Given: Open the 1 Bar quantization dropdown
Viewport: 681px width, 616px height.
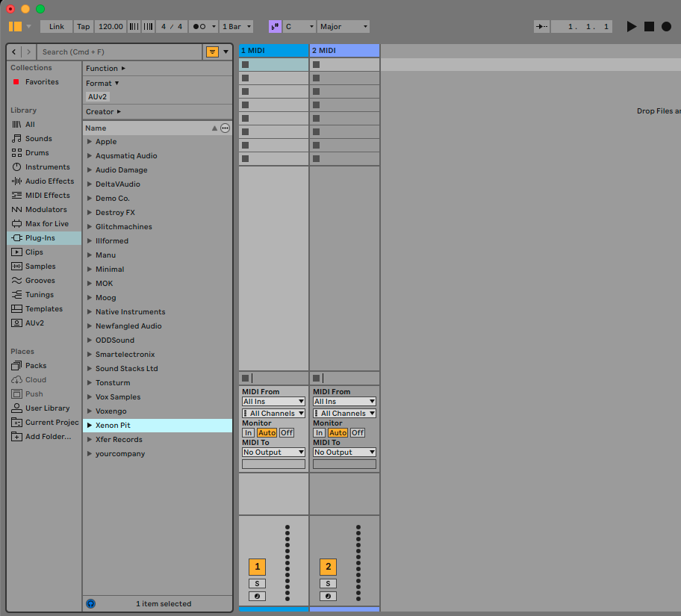Looking at the screenshot, I should [x=236, y=26].
